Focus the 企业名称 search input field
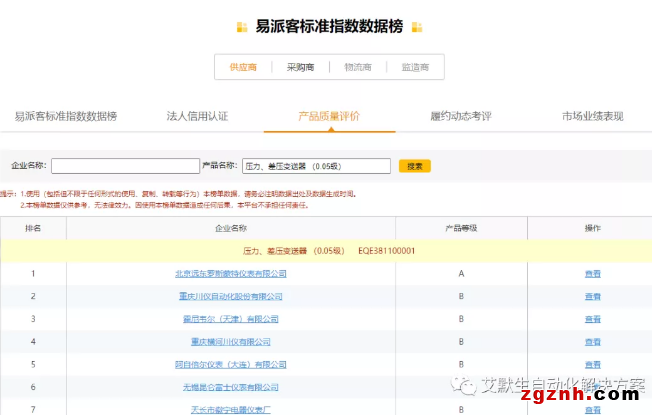This screenshot has height=417, width=652. coord(126,166)
